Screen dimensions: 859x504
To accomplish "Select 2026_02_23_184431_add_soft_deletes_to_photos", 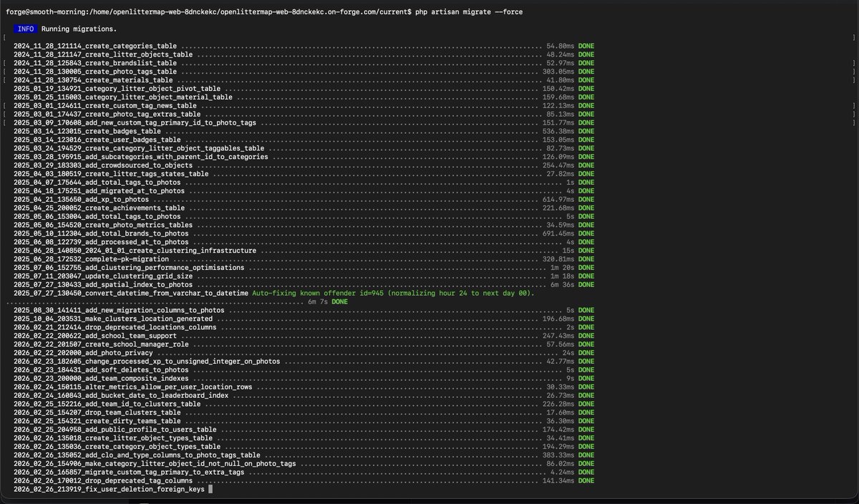I will (101, 370).
